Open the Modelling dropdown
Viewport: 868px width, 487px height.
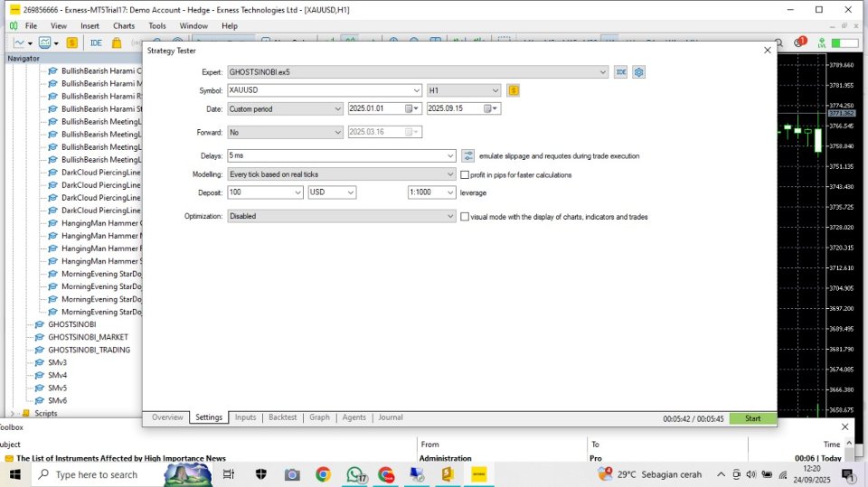tap(342, 174)
